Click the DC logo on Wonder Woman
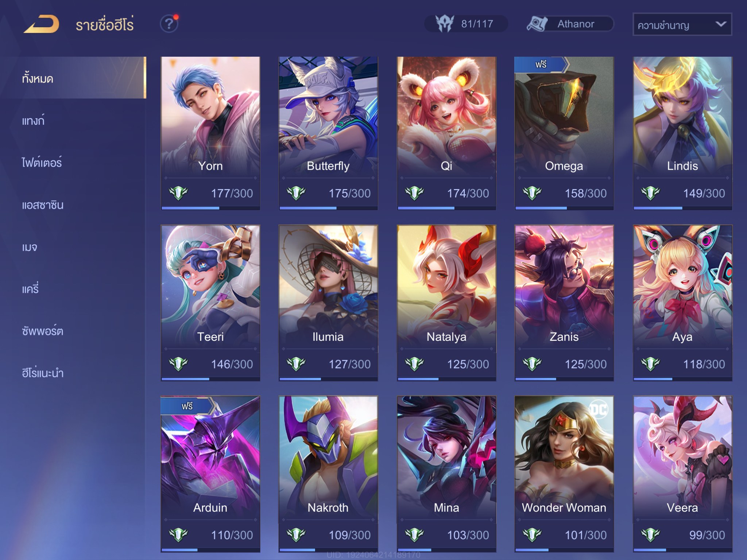Viewport: 747px width, 560px height. 599,409
